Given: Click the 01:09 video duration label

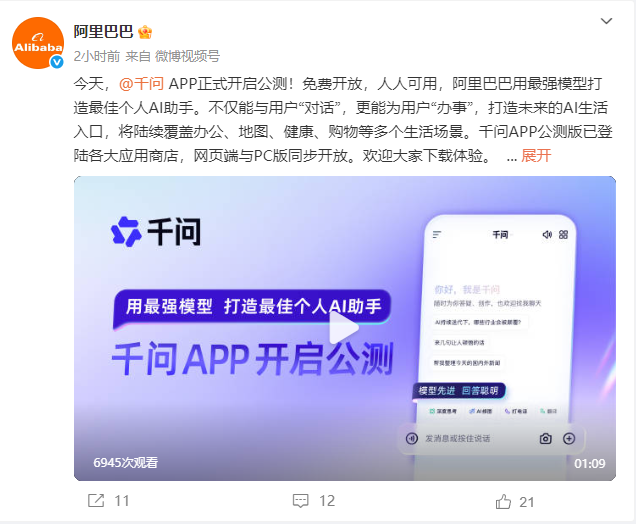Looking at the screenshot, I should (x=589, y=464).
